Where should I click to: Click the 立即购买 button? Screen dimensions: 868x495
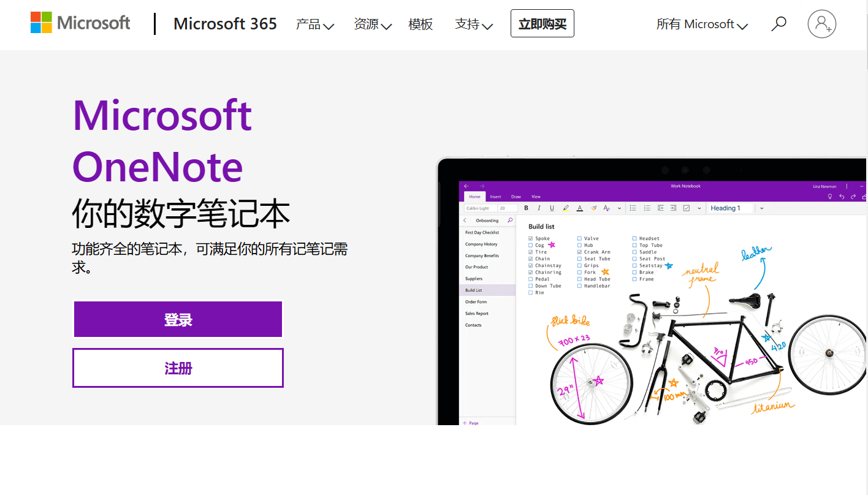point(542,24)
